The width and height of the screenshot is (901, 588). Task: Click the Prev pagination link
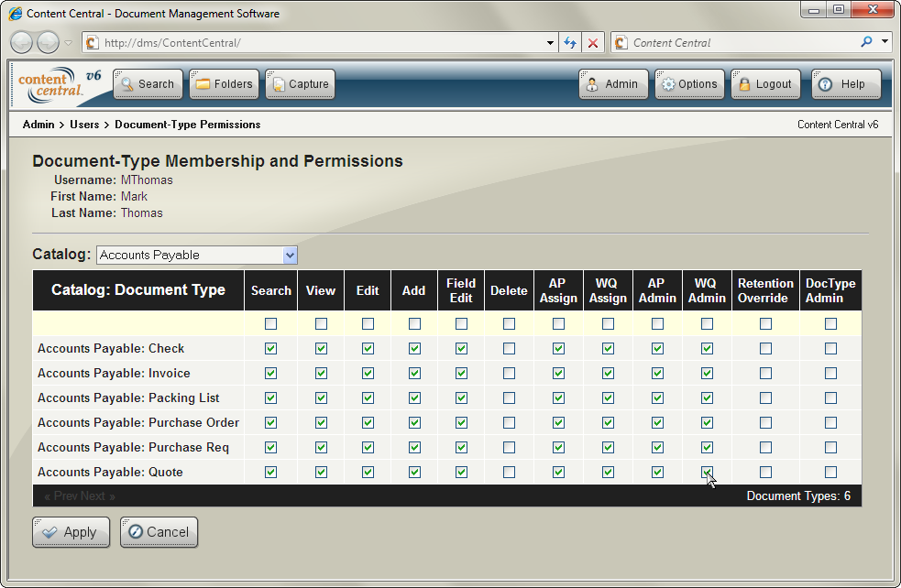[59, 496]
